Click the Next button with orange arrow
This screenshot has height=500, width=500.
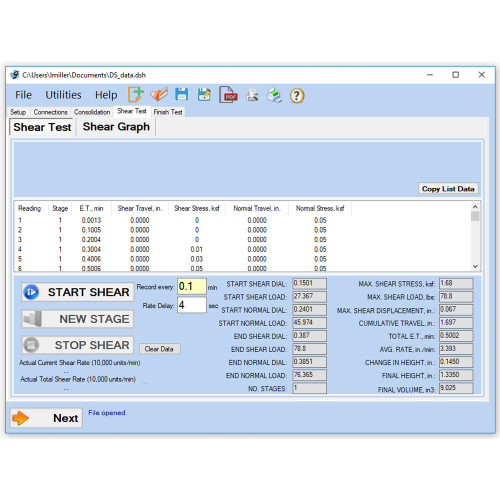(x=46, y=418)
